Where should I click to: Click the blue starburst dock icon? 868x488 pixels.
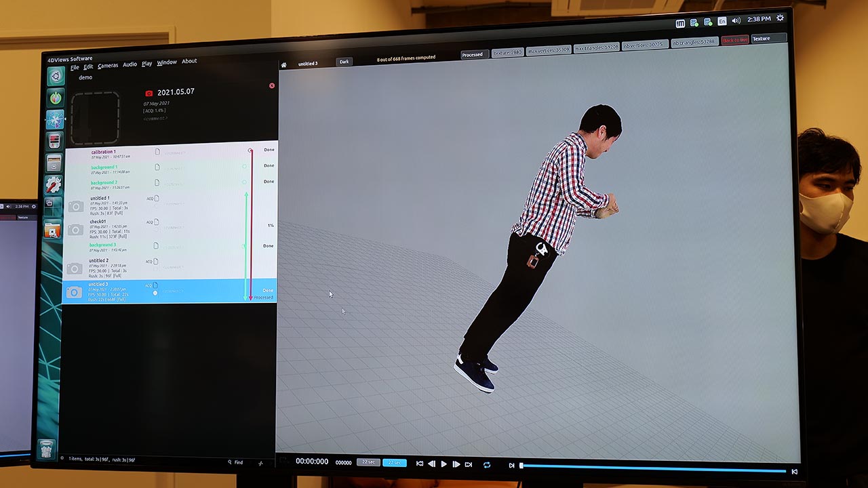(x=55, y=119)
